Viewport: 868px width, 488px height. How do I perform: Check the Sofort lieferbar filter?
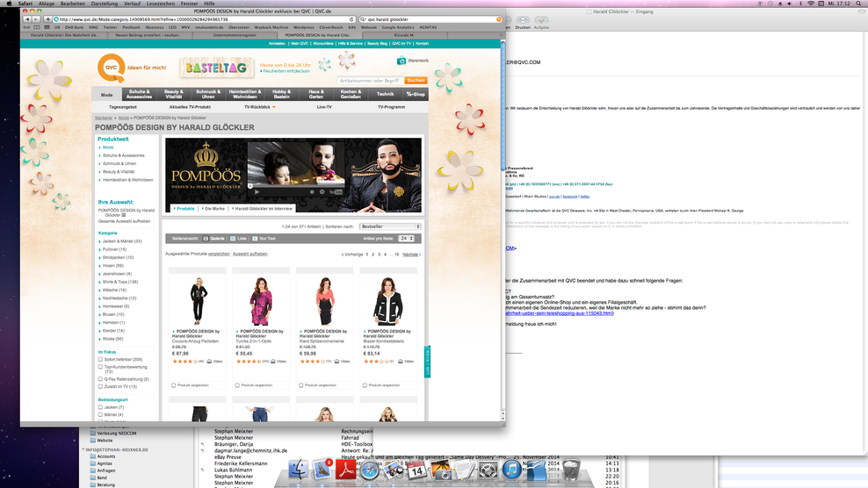(x=101, y=359)
